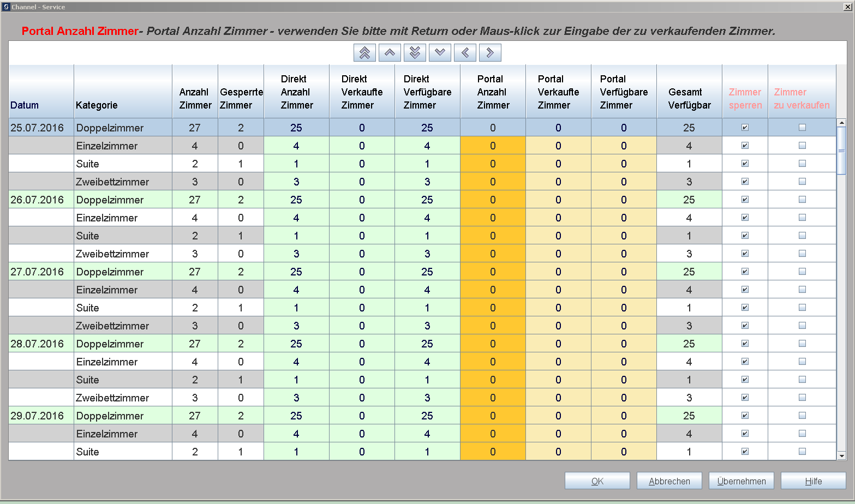
Task: Click the OK button
Action: tap(597, 481)
